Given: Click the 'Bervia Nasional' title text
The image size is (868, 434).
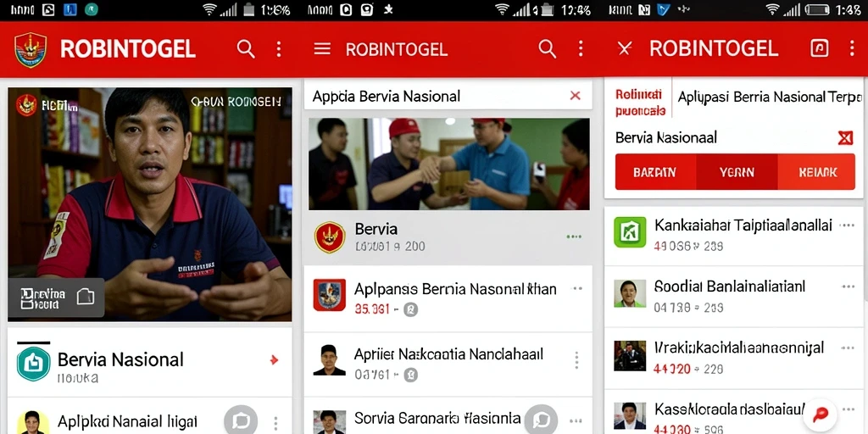Looking at the screenshot, I should (120, 359).
